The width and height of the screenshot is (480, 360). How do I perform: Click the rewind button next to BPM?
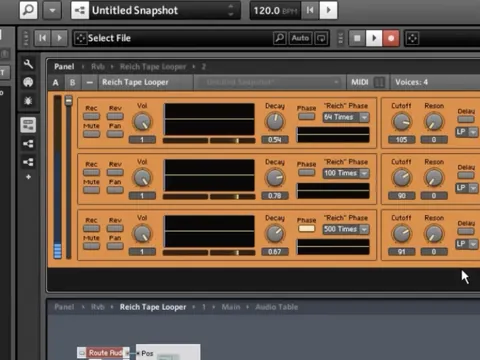coord(310,10)
